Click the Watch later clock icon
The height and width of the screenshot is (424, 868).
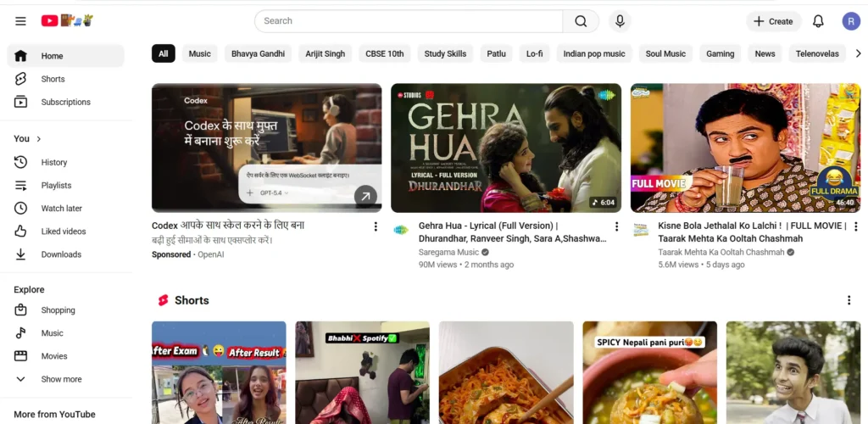coord(20,208)
